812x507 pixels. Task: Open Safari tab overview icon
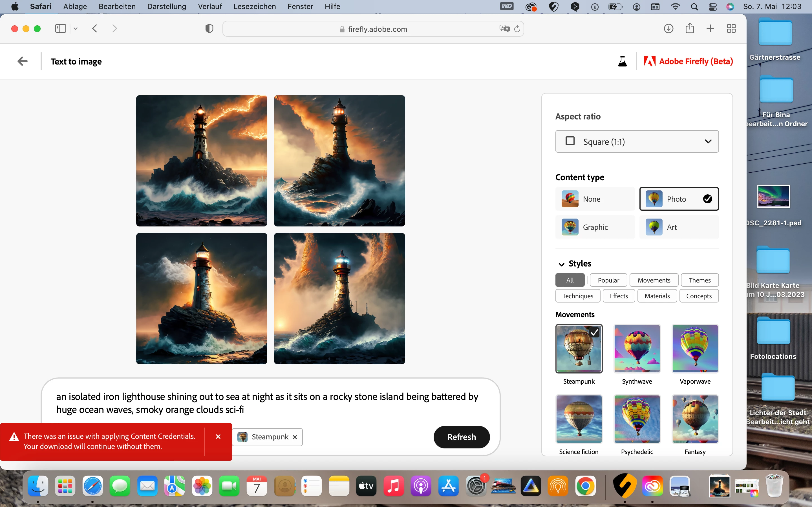coord(731,29)
